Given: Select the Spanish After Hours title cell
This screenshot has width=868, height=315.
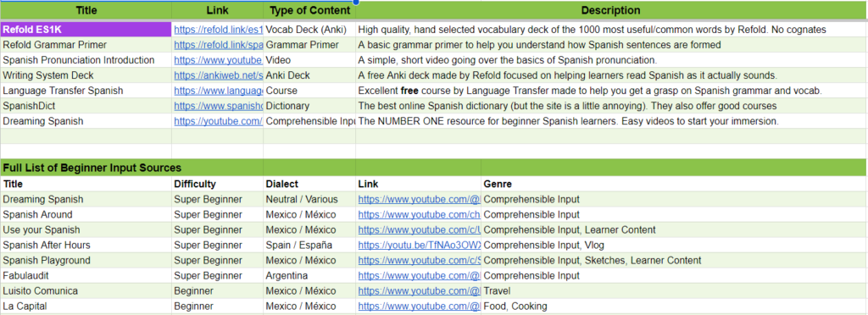Looking at the screenshot, I should tap(86, 245).
